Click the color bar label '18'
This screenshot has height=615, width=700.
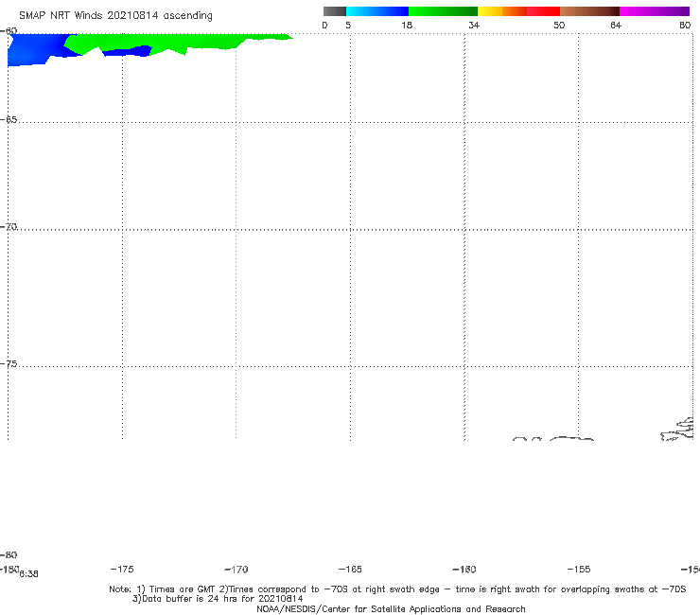407,25
